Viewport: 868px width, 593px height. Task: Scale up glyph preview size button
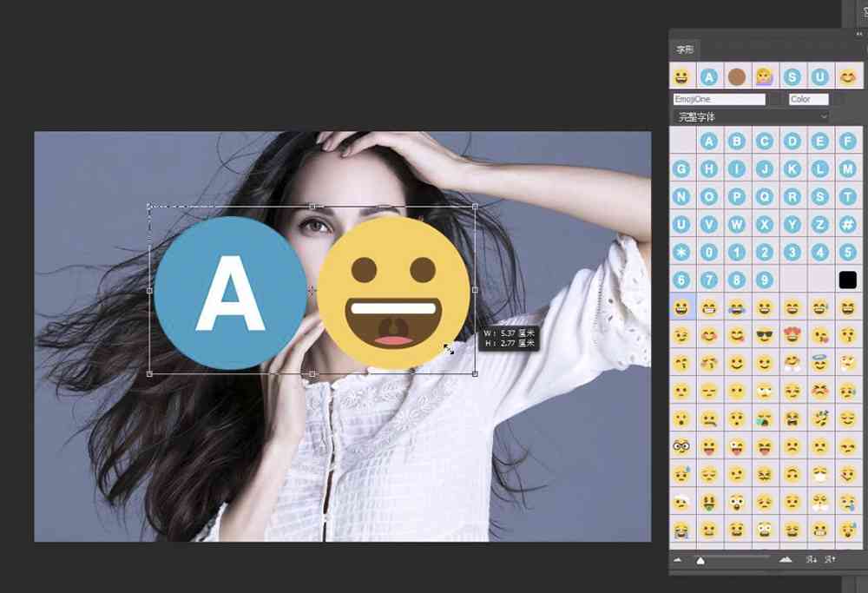(x=830, y=560)
